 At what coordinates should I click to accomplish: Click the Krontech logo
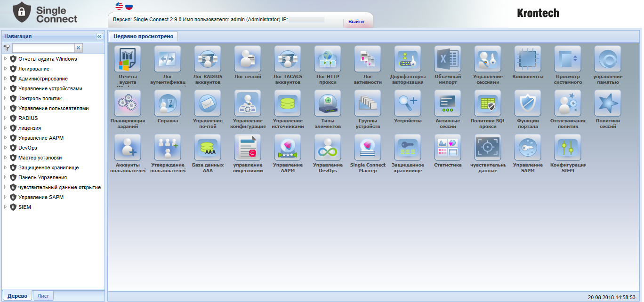coord(538,13)
